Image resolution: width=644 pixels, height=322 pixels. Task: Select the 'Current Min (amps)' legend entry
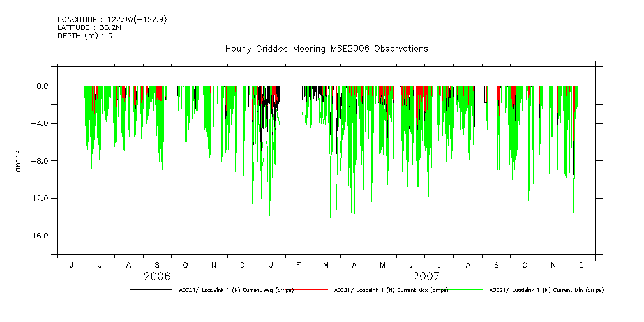pyautogui.click(x=546, y=290)
